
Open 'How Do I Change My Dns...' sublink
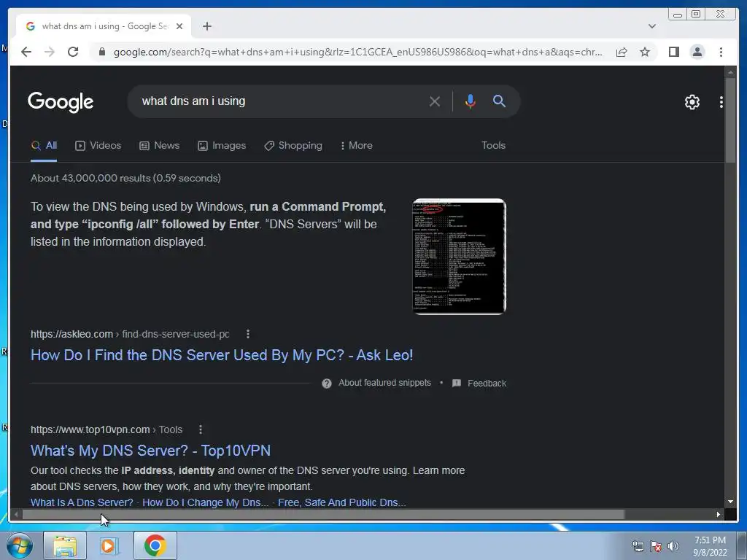[x=205, y=503]
